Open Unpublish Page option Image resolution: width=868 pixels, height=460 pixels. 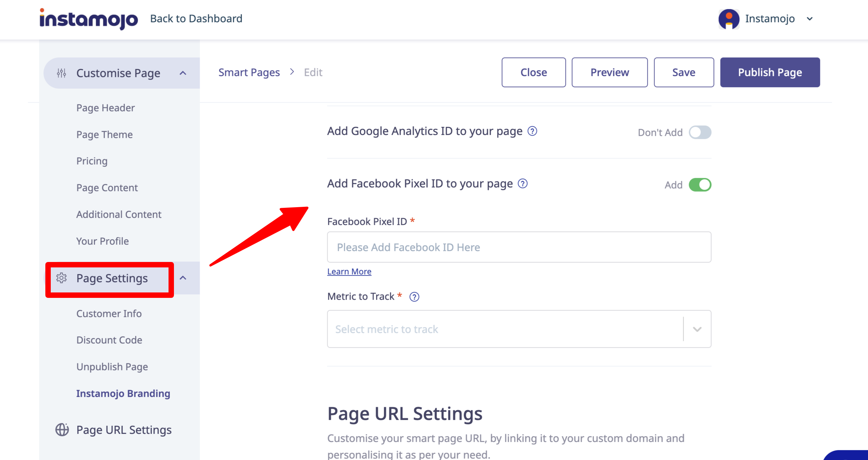pyautogui.click(x=112, y=367)
